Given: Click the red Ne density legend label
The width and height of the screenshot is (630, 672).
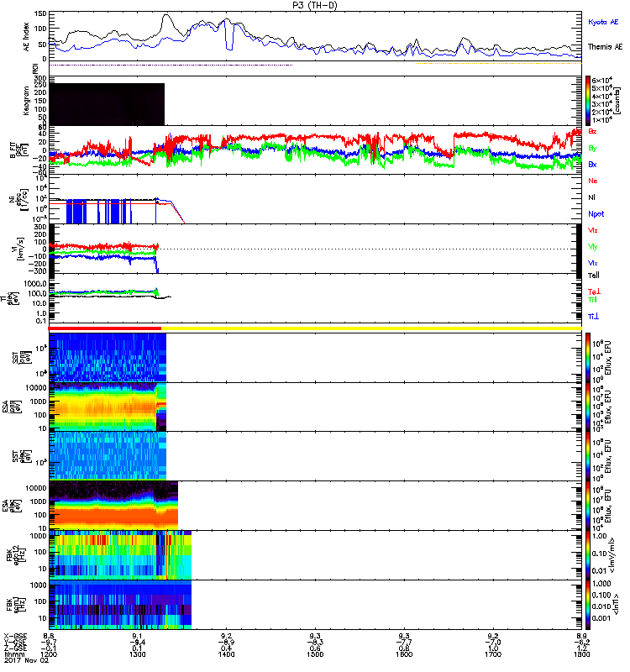Looking at the screenshot, I should (x=593, y=181).
